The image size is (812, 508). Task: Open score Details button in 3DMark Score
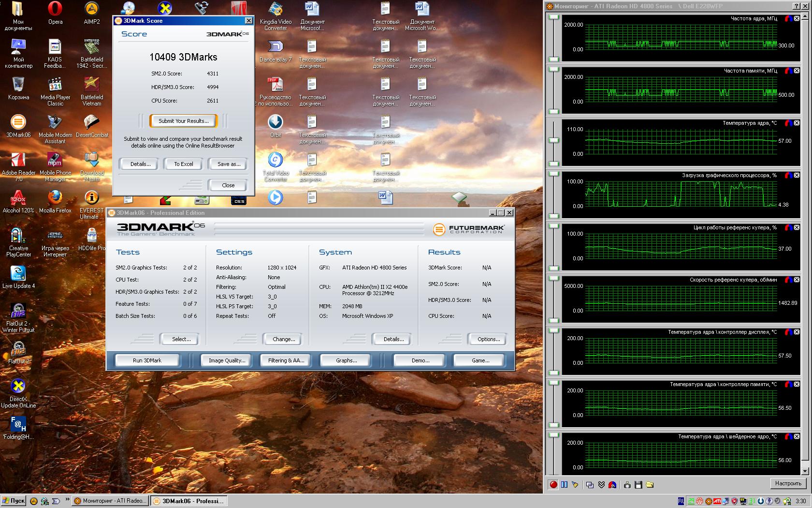140,164
